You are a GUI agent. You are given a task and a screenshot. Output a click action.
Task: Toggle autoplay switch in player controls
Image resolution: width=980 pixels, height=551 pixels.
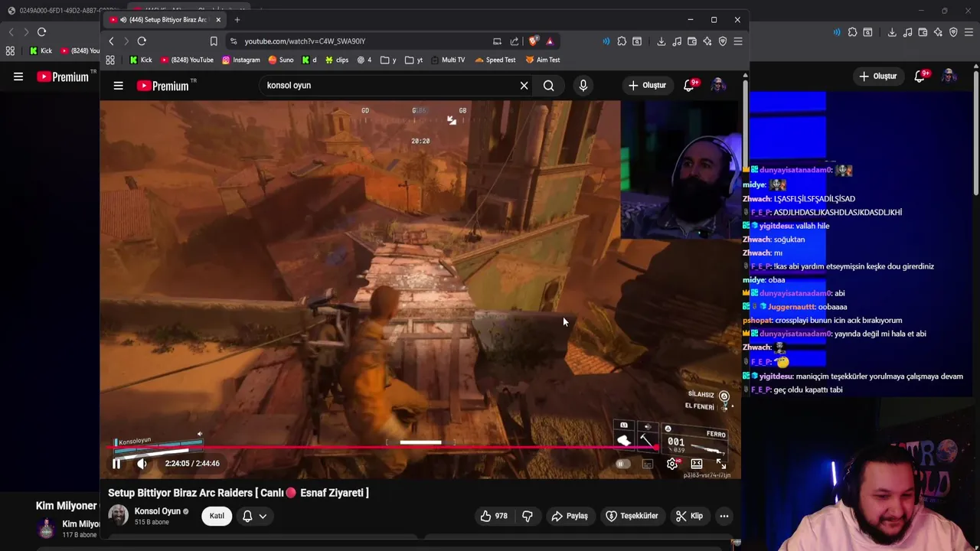622,464
